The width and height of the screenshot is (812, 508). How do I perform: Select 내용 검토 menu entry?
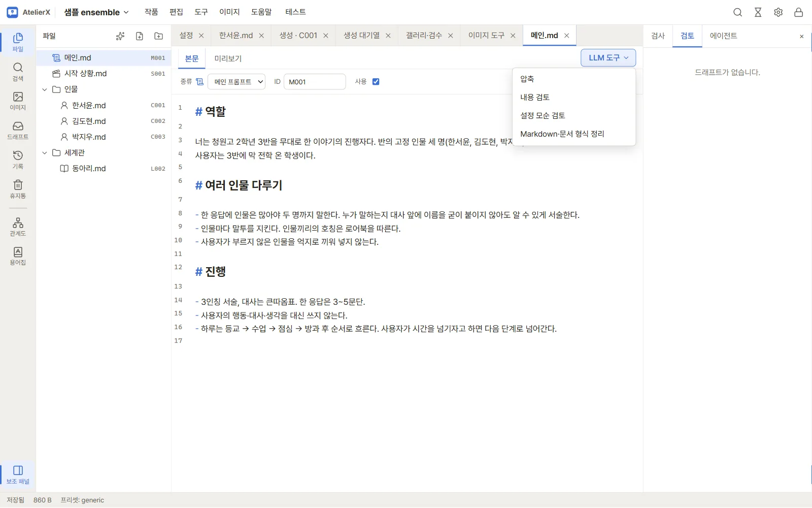pyautogui.click(x=574, y=98)
